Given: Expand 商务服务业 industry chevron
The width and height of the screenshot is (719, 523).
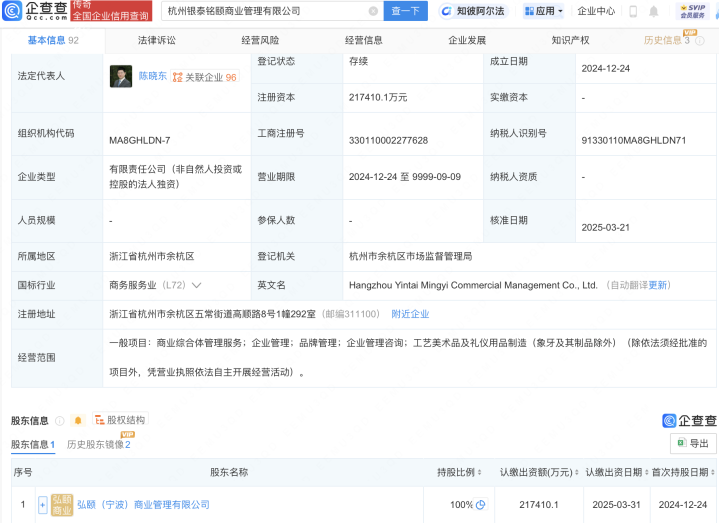Looking at the screenshot, I should (x=196, y=285).
